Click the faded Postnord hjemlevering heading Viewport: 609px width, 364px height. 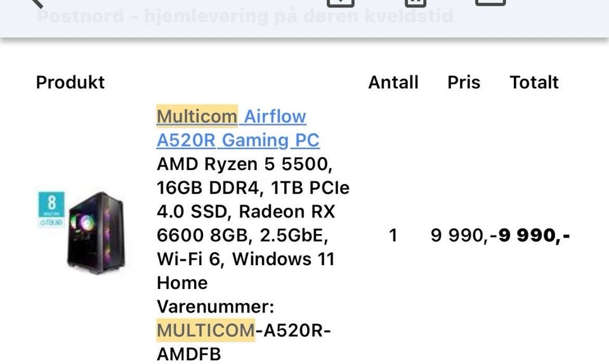(245, 16)
